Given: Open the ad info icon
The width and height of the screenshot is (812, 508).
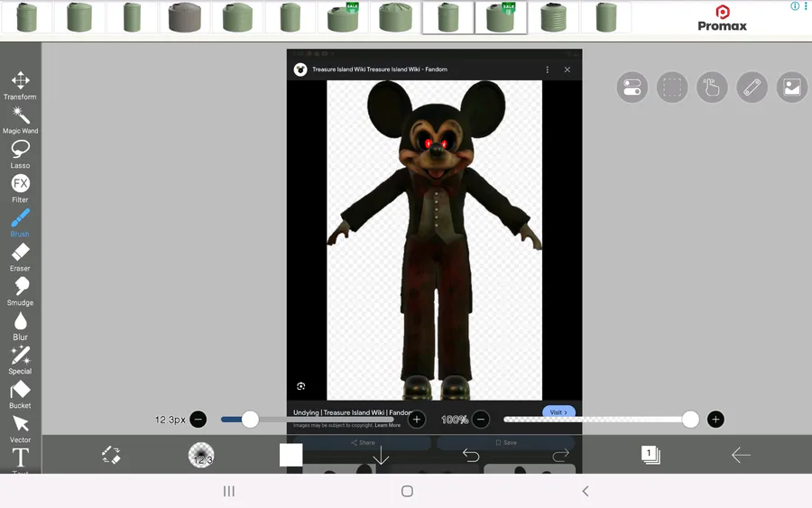Looking at the screenshot, I should [794, 6].
